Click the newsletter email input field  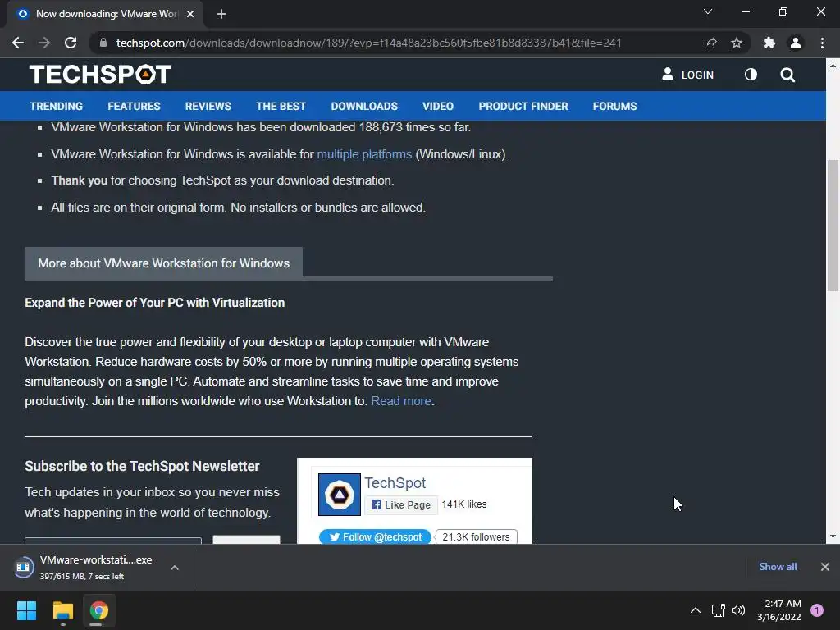click(x=113, y=541)
